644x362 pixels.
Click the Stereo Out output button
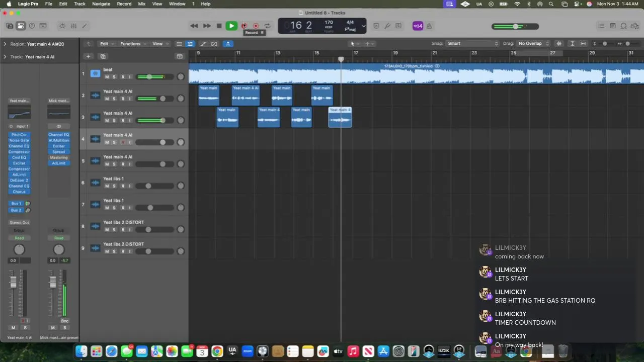click(19, 222)
